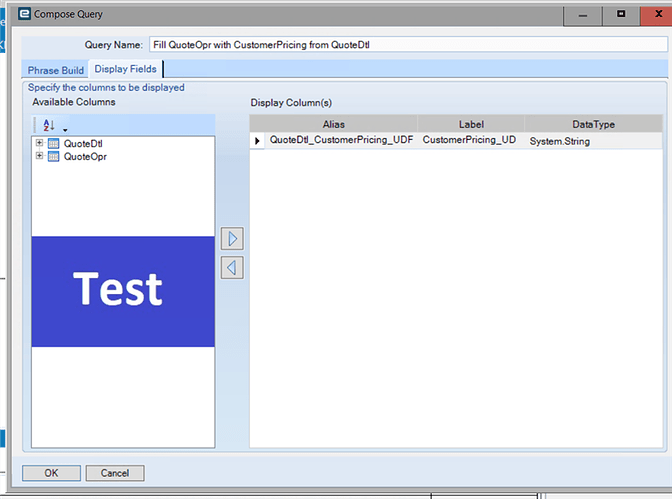672x499 pixels.
Task: Minimize the Compose Query window
Action: (583, 15)
